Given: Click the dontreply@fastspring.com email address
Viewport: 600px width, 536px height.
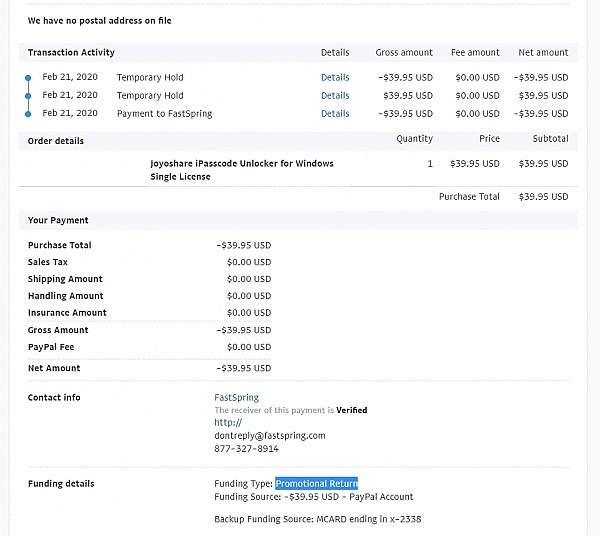Looking at the screenshot, I should pyautogui.click(x=270, y=435).
